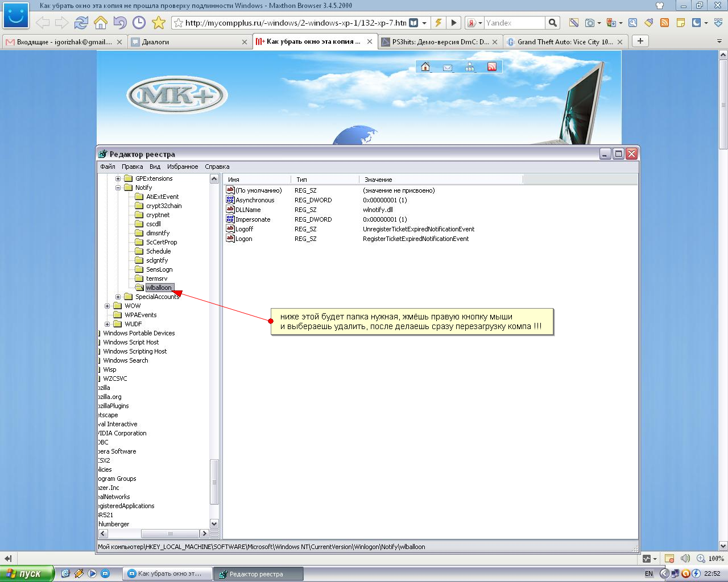
Task: Open address bar URL dropdown arrow
Action: click(424, 23)
